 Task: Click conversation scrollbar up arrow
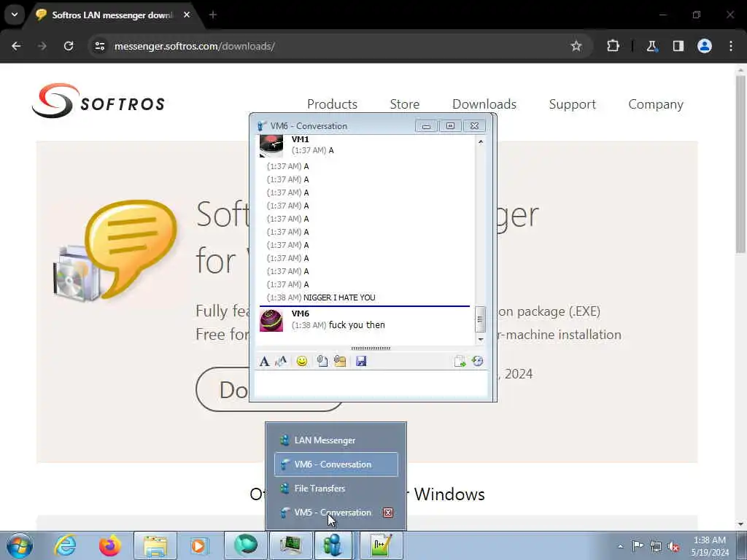(480, 142)
